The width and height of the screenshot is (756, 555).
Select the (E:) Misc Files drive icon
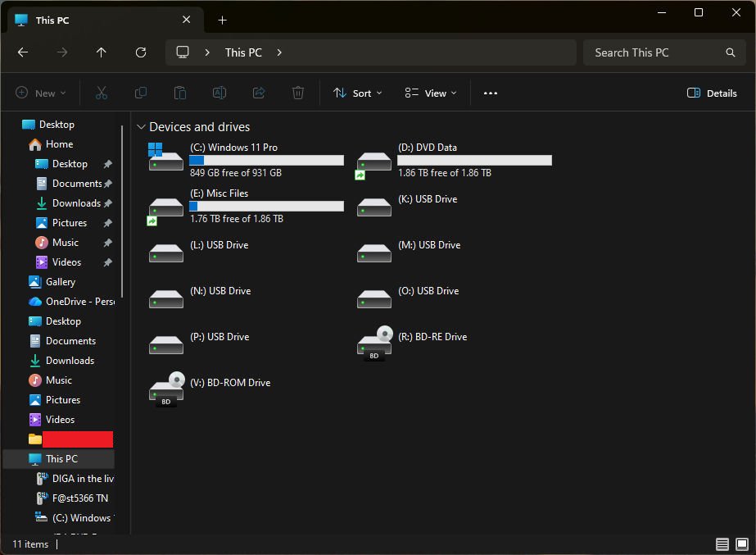point(165,211)
